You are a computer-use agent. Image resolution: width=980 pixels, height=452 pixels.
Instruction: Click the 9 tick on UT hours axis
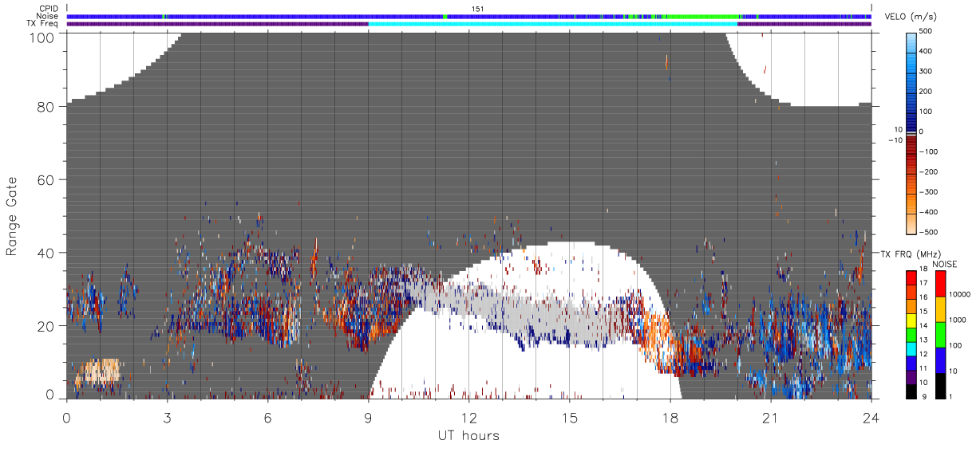[368, 417]
